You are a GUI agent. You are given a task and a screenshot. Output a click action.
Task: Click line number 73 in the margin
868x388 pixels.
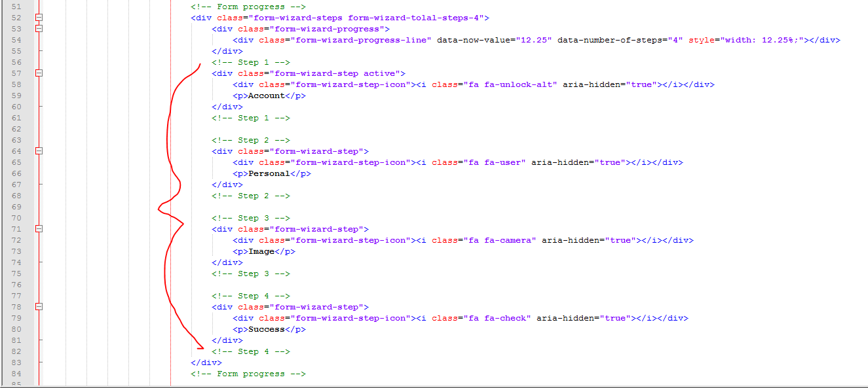16,251
